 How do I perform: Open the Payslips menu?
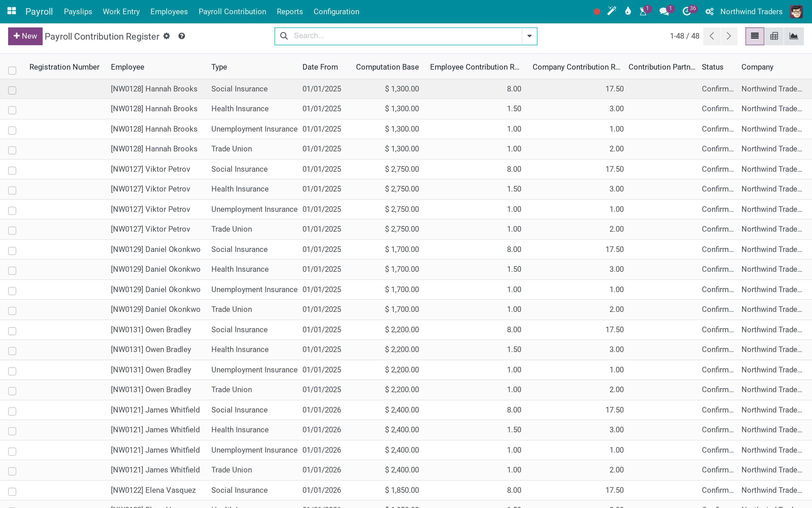[x=78, y=11]
